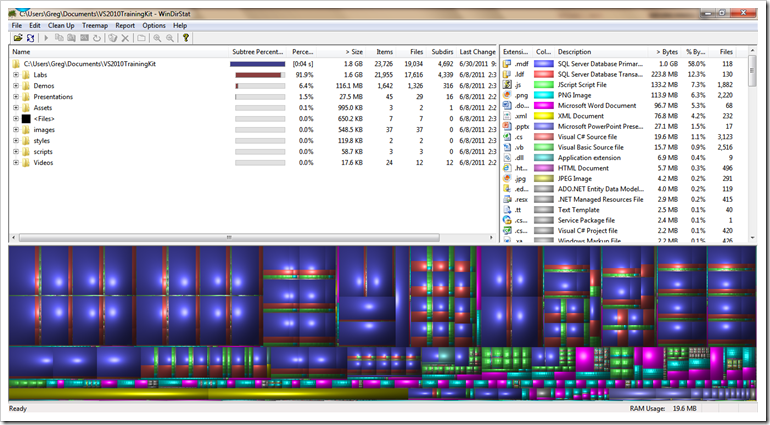Viewport: 770px width, 425px height.
Task: Open the Edit menu
Action: point(35,26)
